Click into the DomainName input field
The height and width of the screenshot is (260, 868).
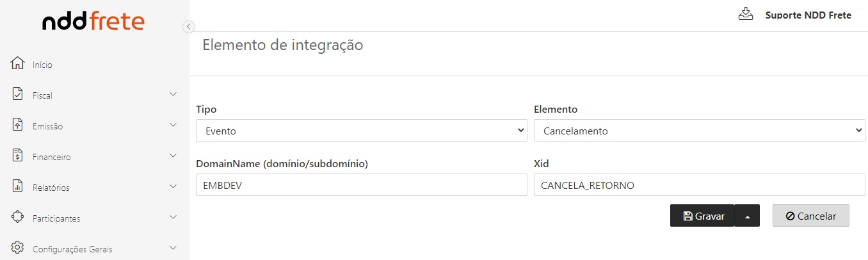pos(361,185)
